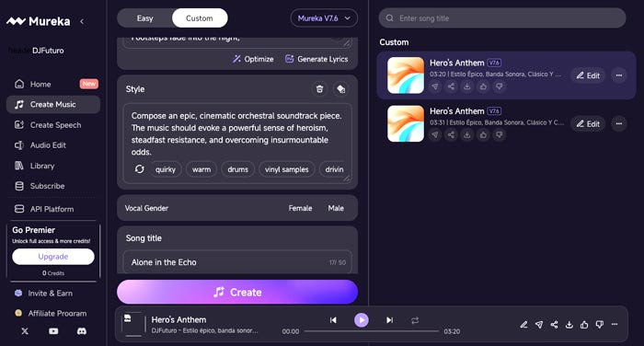Publish the 03:20 song with send icon
The height and width of the screenshot is (346, 644).
point(435,86)
